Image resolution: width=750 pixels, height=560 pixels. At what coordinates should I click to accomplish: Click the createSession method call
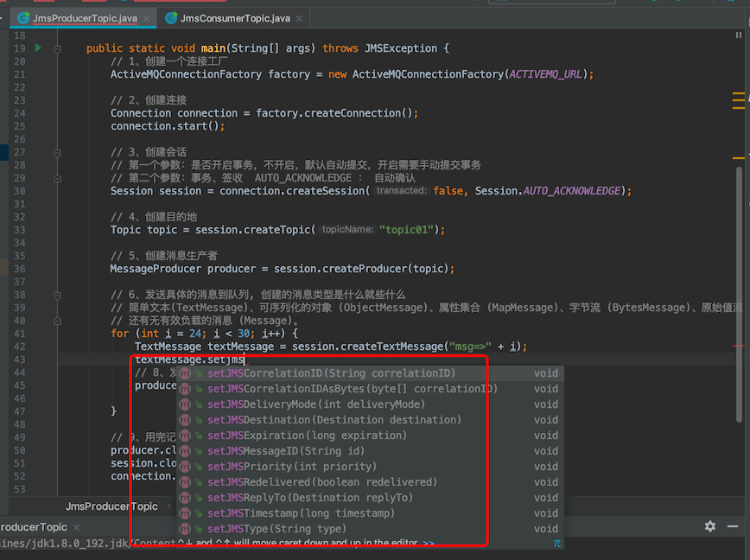pos(326,191)
